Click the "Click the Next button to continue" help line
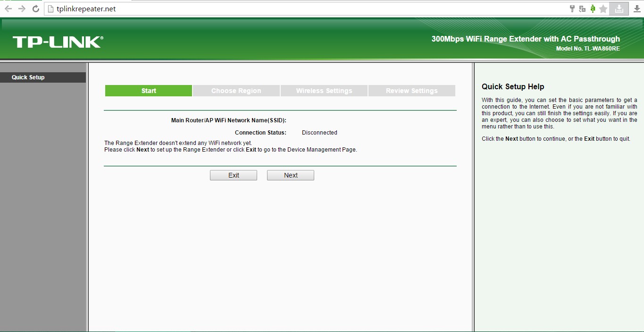The image size is (644, 332). click(556, 139)
